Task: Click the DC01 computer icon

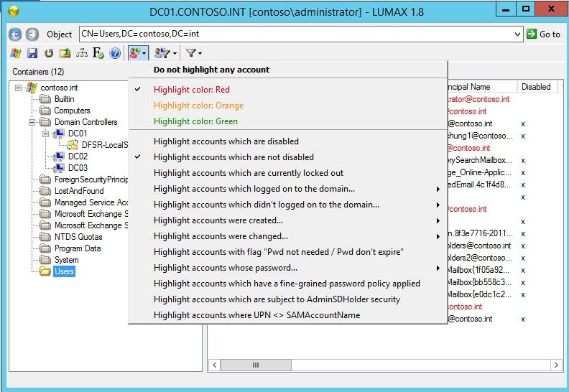Action: coord(59,134)
